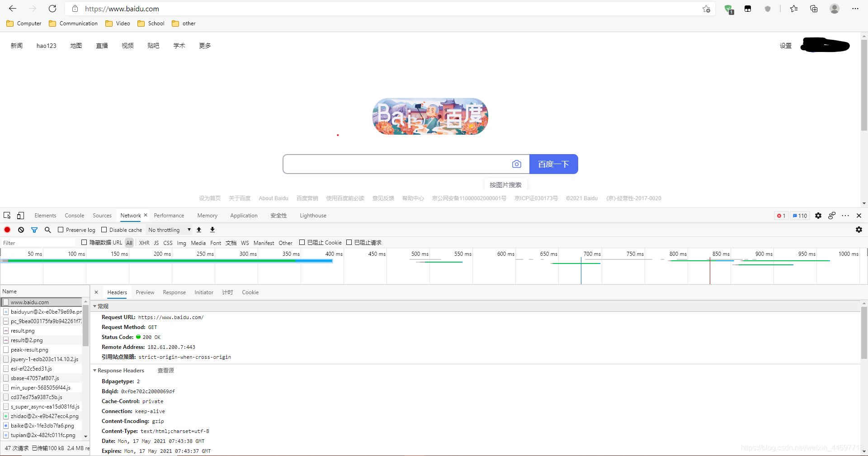
Task: Open the 更多 more menu on Baidu
Action: click(x=205, y=46)
